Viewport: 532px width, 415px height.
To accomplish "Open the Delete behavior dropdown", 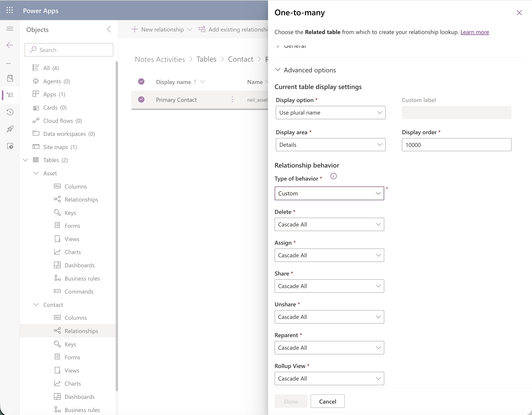I will coord(329,224).
